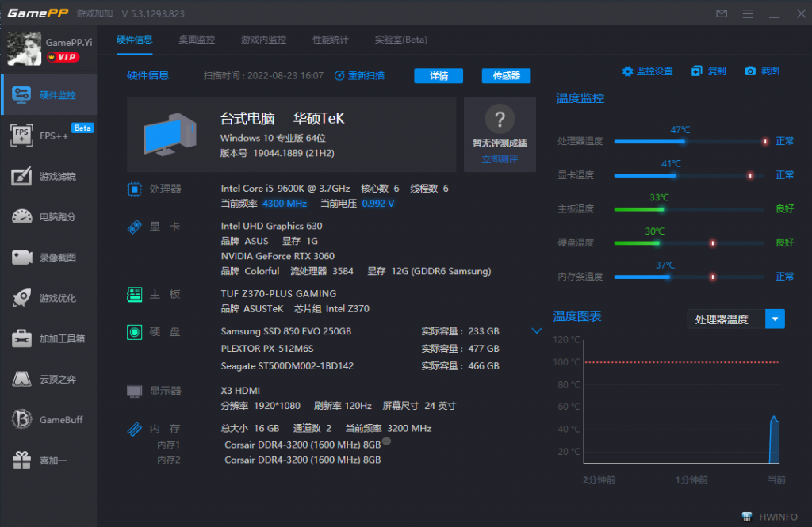
Task: Click the NVIDIA GeForce RTX 3060 text
Action: [x=278, y=256]
